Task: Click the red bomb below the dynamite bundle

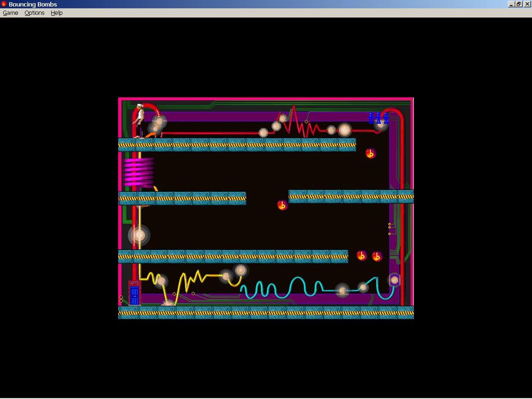Action: 370,153
